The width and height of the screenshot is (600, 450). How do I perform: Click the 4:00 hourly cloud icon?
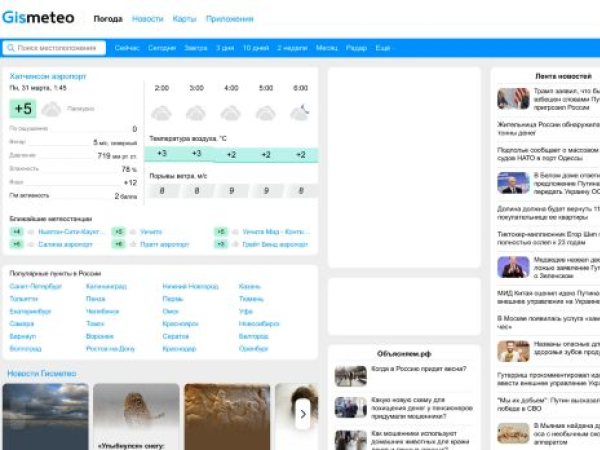pyautogui.click(x=231, y=113)
